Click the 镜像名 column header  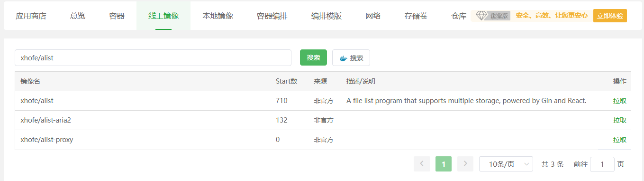point(30,81)
